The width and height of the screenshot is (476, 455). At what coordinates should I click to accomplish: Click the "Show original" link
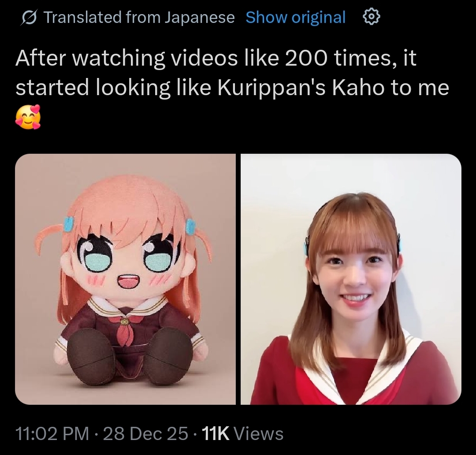[x=296, y=17]
